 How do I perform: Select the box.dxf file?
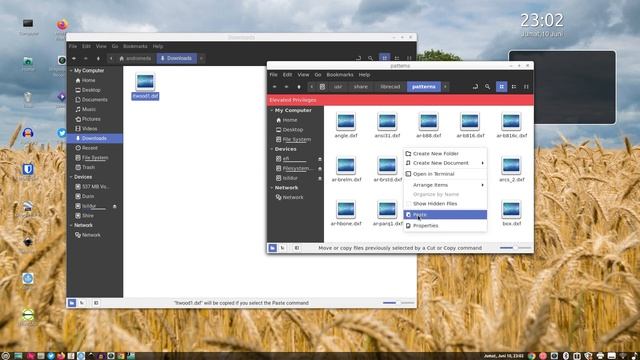[x=511, y=213]
